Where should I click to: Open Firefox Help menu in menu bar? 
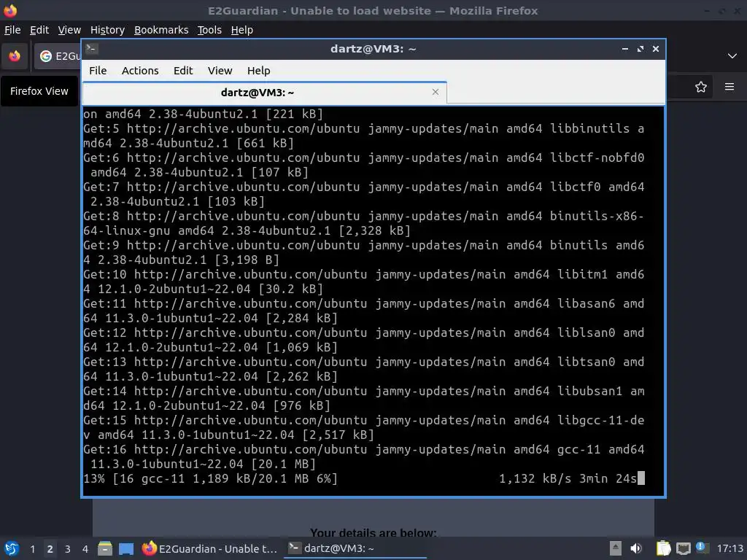tap(242, 30)
